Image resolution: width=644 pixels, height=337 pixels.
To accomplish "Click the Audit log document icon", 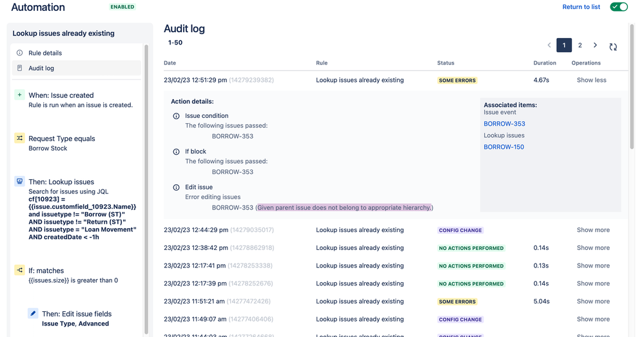I will coord(19,68).
